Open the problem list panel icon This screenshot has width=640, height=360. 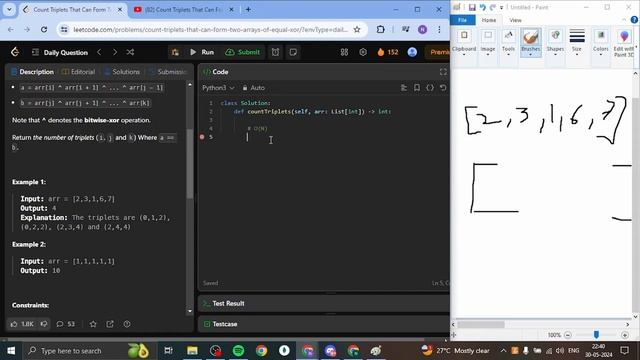(x=36, y=52)
